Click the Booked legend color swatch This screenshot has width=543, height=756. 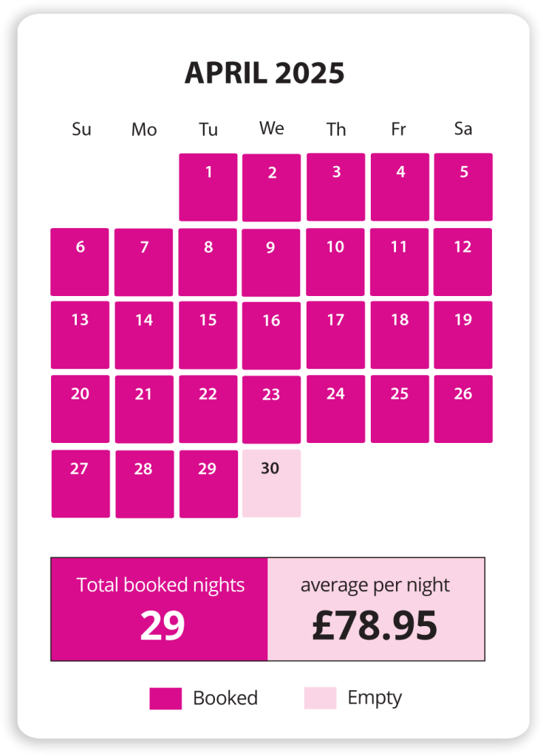(165, 698)
